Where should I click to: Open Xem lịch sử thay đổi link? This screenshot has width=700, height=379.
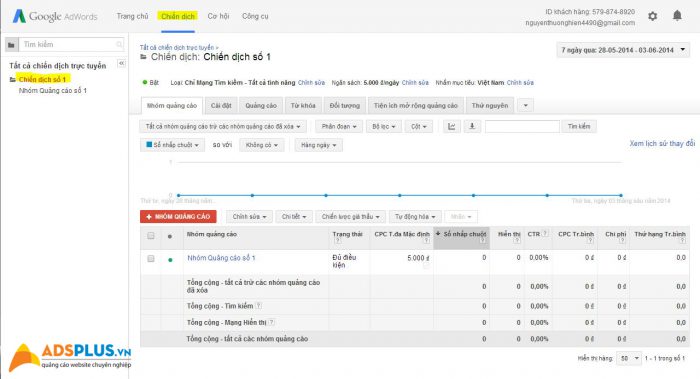tap(662, 143)
